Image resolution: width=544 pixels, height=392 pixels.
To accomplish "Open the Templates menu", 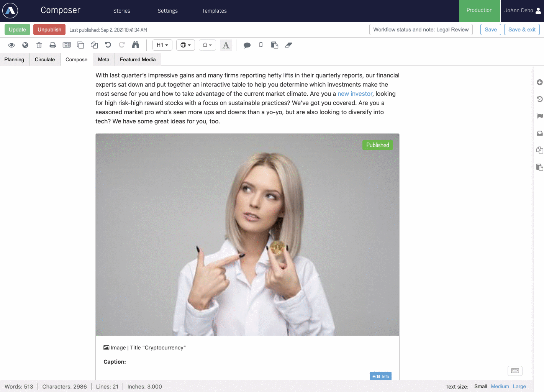I will coord(215,11).
